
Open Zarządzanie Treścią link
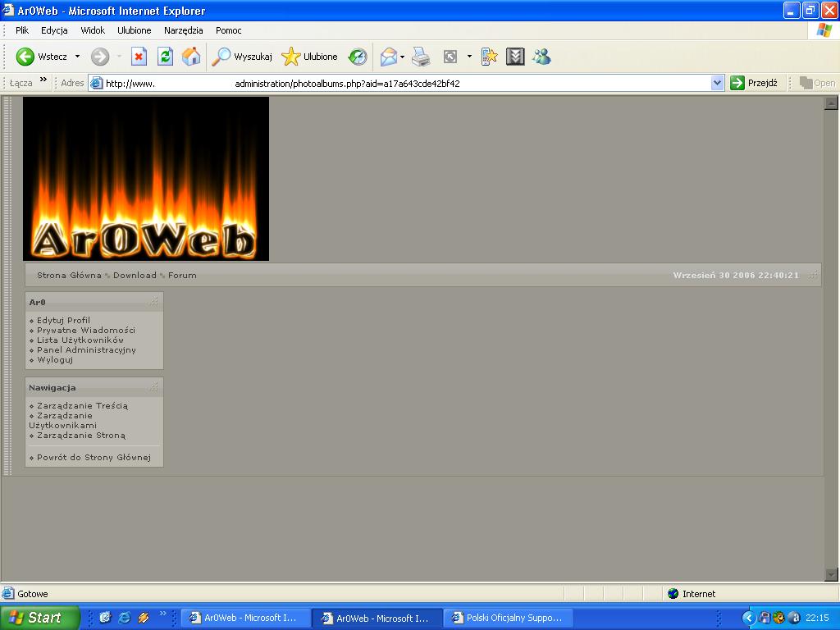(82, 405)
